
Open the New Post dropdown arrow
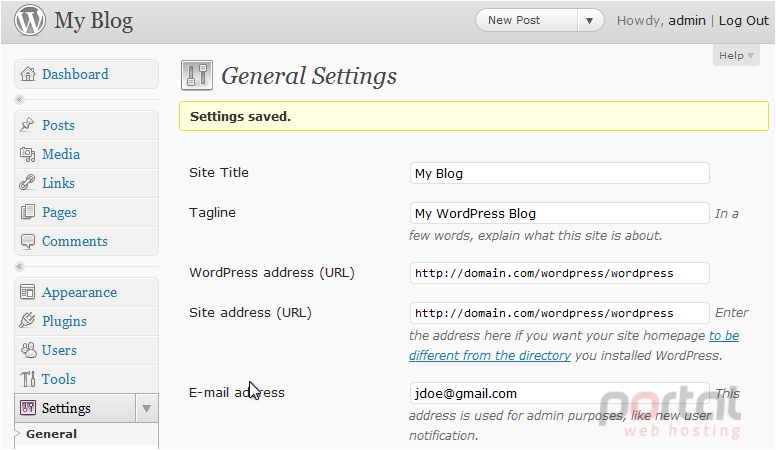[589, 21]
